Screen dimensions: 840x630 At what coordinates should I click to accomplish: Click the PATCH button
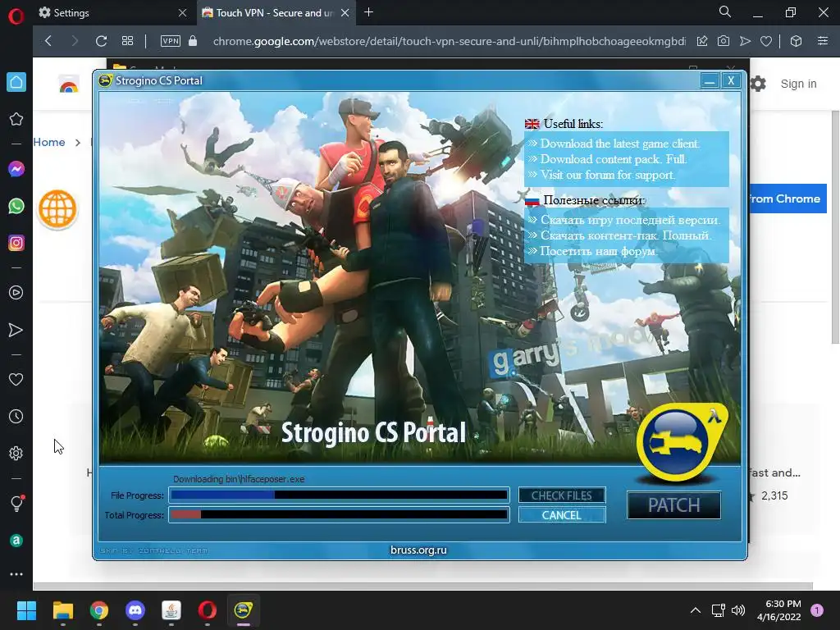674,505
